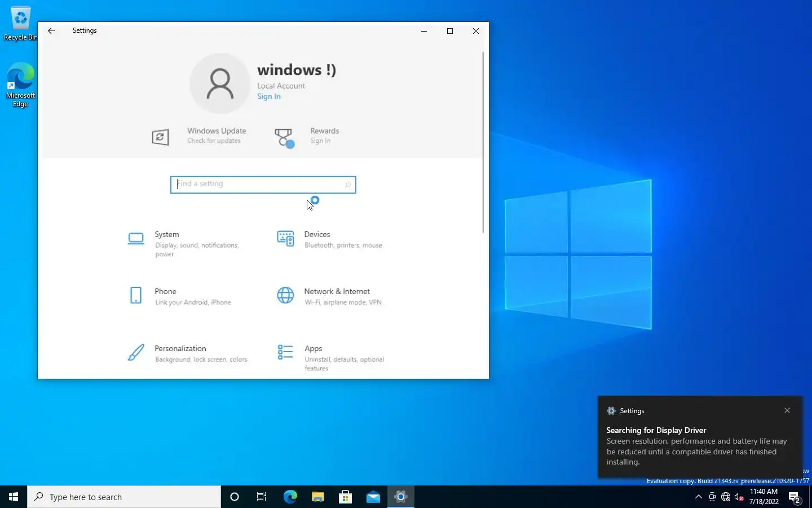Open Devices keyboard and speaker icon
Screen dimensions: 812x508
tap(285, 238)
